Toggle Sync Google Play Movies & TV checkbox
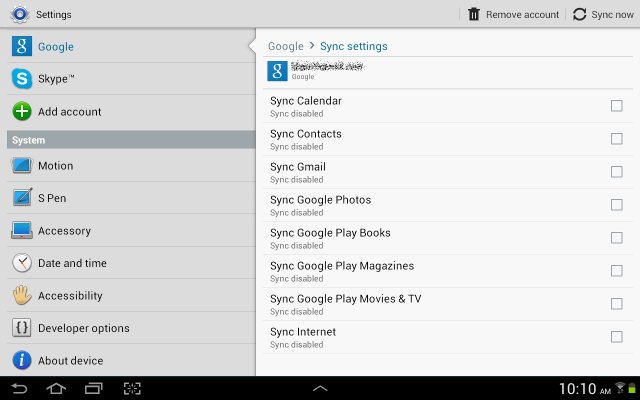Image resolution: width=640 pixels, height=400 pixels. point(616,304)
